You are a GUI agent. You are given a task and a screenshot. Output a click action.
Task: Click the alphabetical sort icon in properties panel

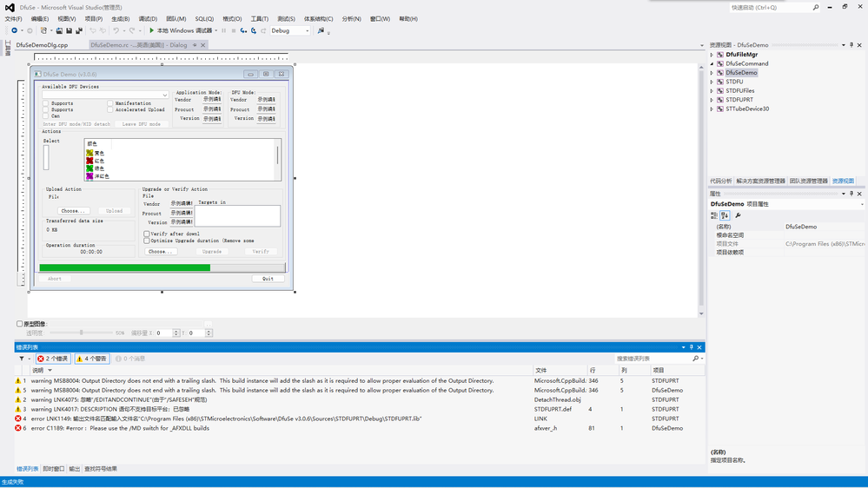[x=725, y=215]
